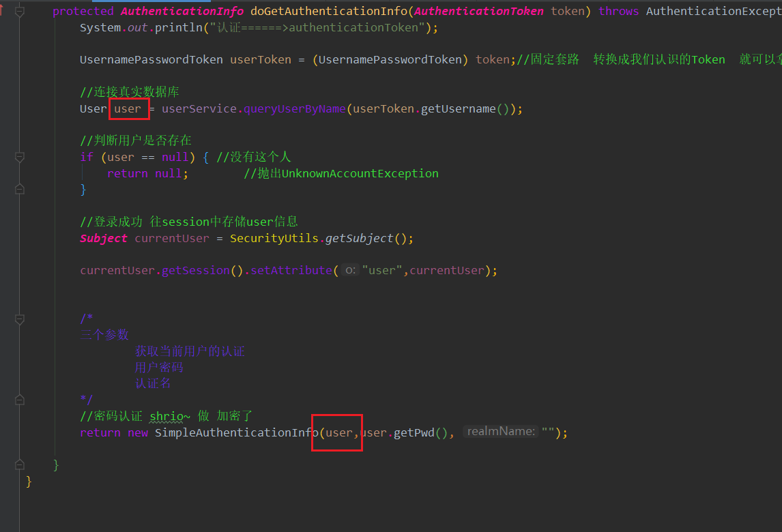Click the o: parameter name hint
The width and height of the screenshot is (782, 532).
point(351,270)
